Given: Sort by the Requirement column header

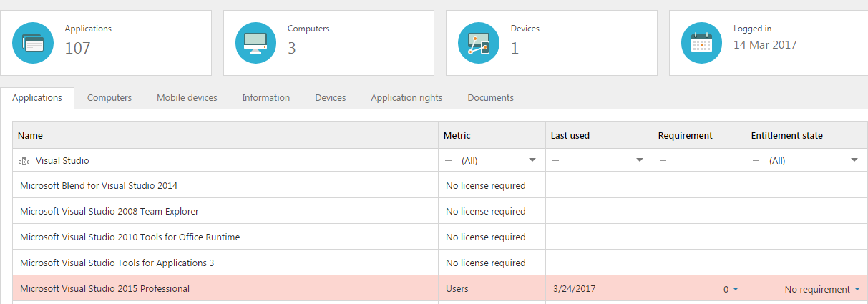Looking at the screenshot, I should [x=700, y=135].
